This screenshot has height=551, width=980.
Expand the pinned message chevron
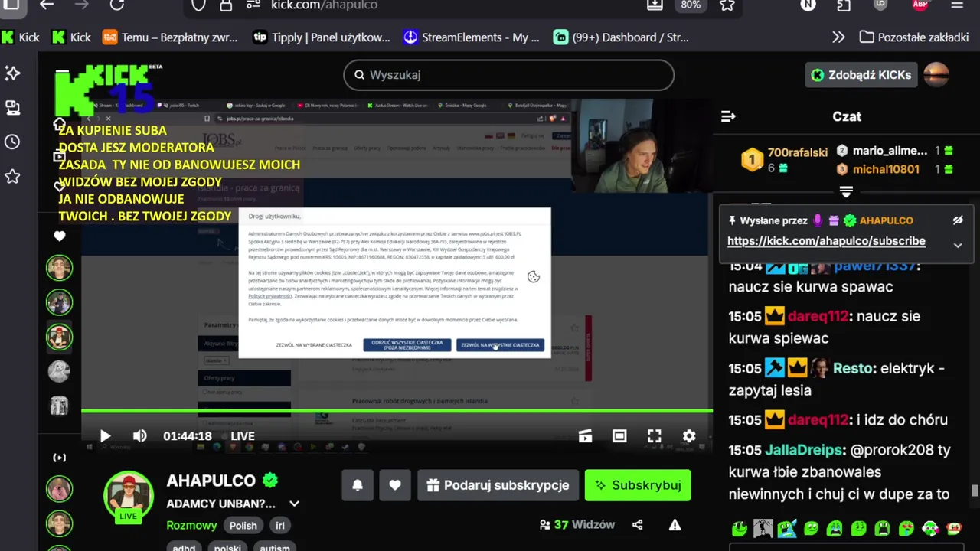click(957, 246)
